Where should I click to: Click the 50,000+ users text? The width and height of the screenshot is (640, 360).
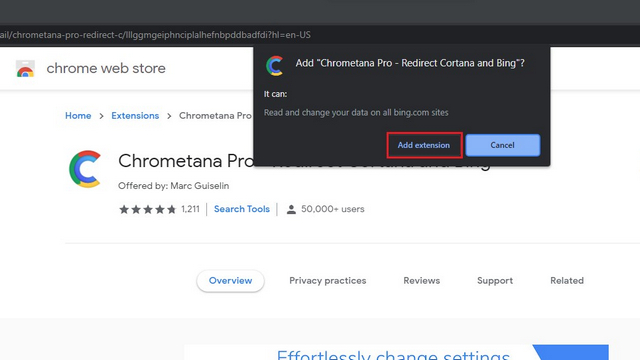333,209
